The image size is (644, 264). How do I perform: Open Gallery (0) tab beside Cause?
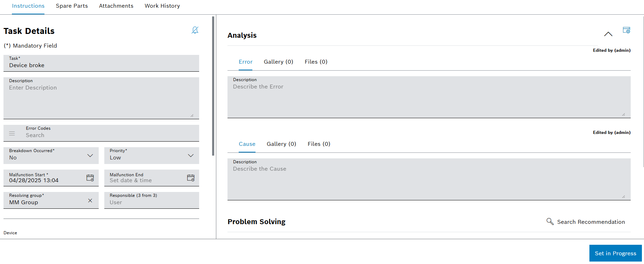[x=281, y=144]
